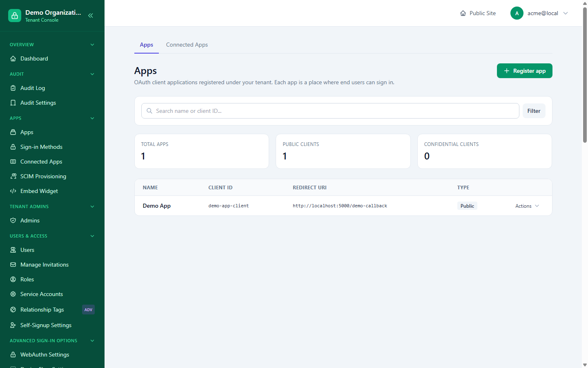Click the Audit Log clipboard icon

pos(13,88)
